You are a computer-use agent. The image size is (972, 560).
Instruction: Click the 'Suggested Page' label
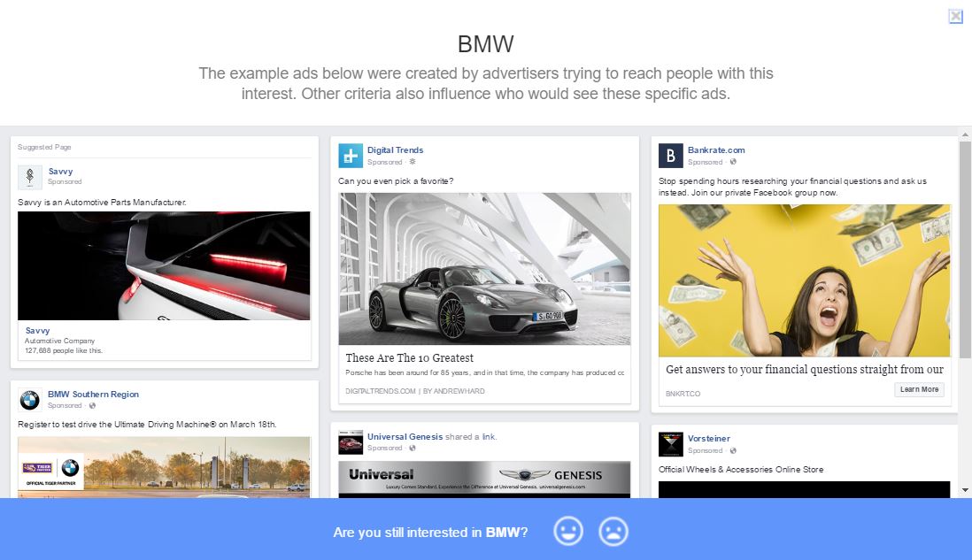[44, 147]
